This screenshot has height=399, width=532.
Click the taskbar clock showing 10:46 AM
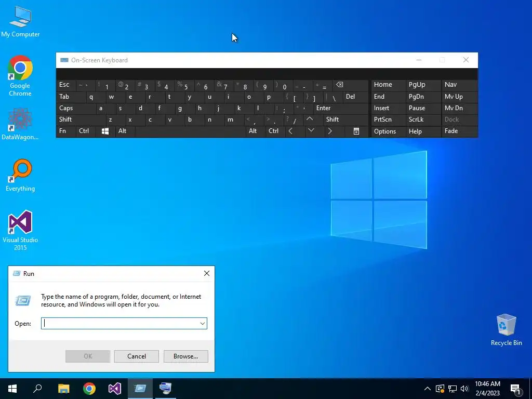pos(487,389)
